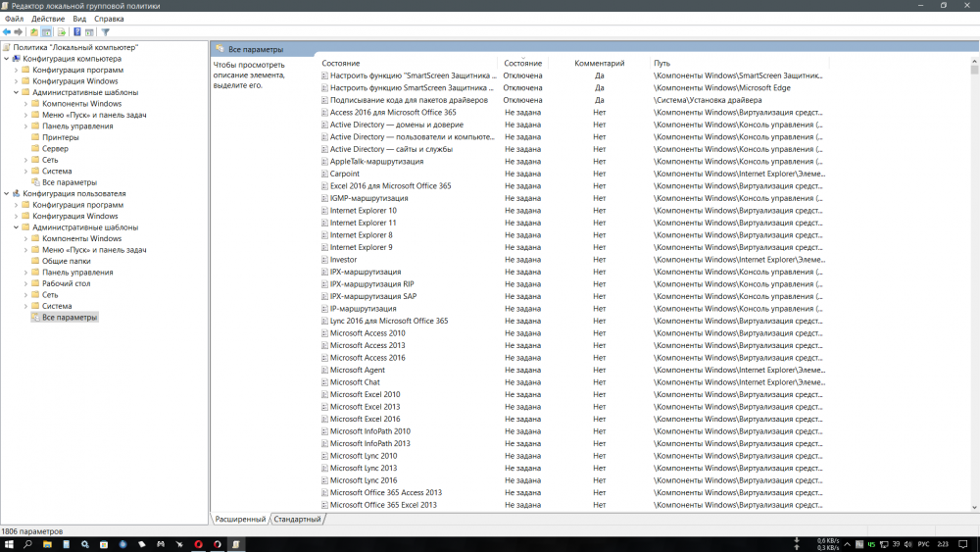The image size is (980, 552).
Task: Expand computer Конфигурация программ node
Action: [x=17, y=70]
